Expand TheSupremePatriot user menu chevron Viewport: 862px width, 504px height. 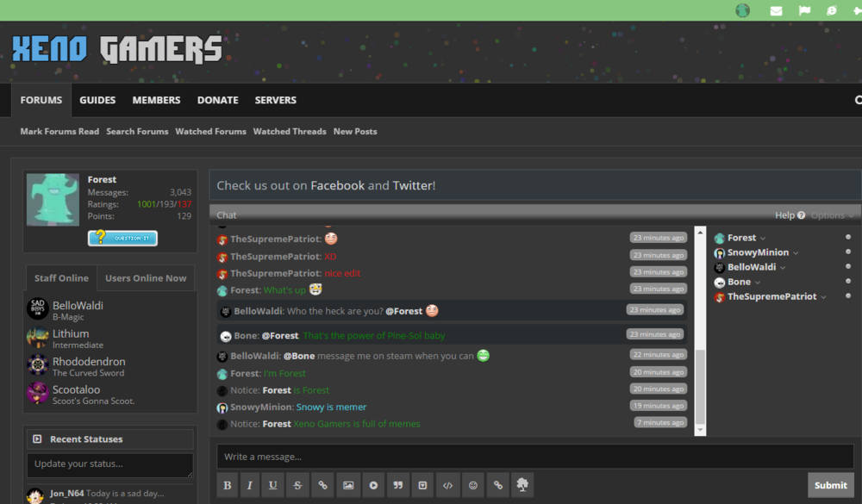(x=823, y=297)
